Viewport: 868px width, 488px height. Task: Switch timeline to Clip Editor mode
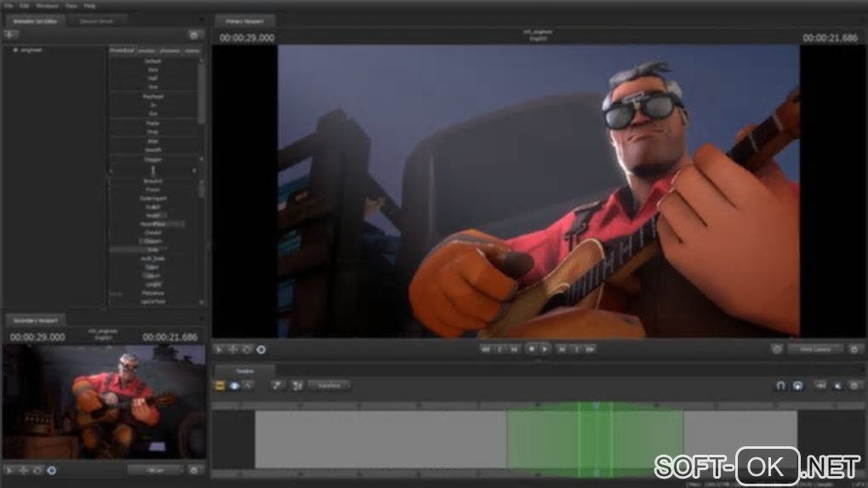tap(220, 386)
